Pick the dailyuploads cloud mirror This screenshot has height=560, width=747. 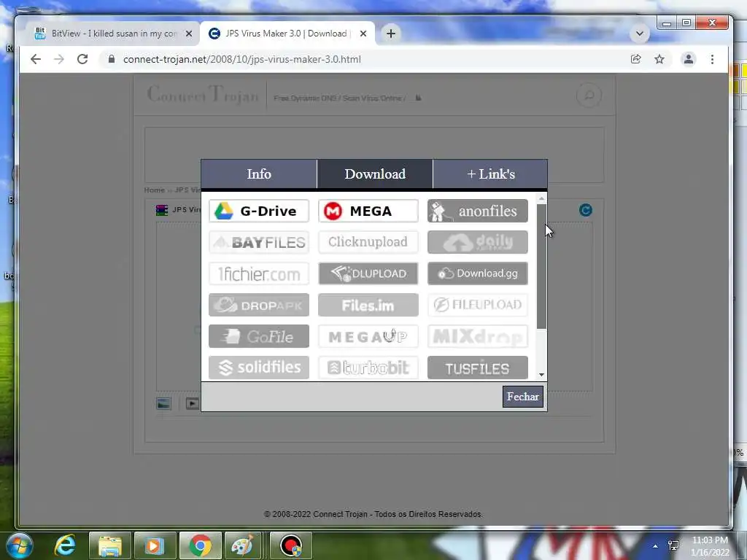coord(477,242)
